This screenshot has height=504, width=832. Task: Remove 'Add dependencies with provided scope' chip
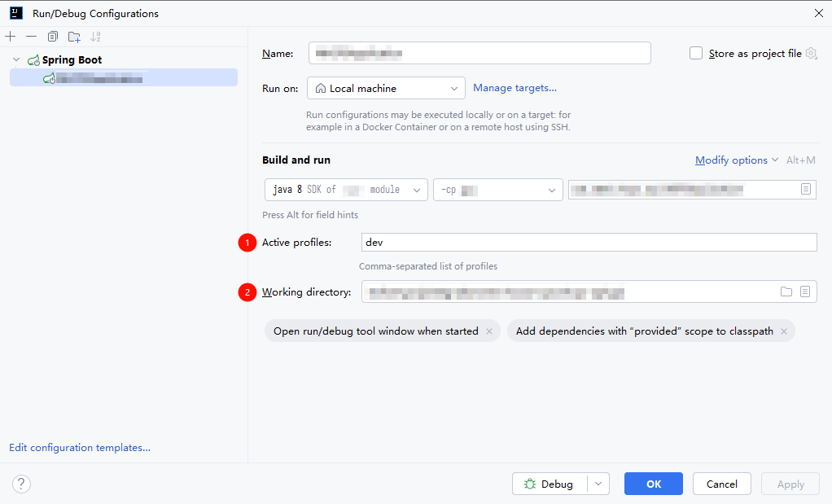click(x=784, y=331)
